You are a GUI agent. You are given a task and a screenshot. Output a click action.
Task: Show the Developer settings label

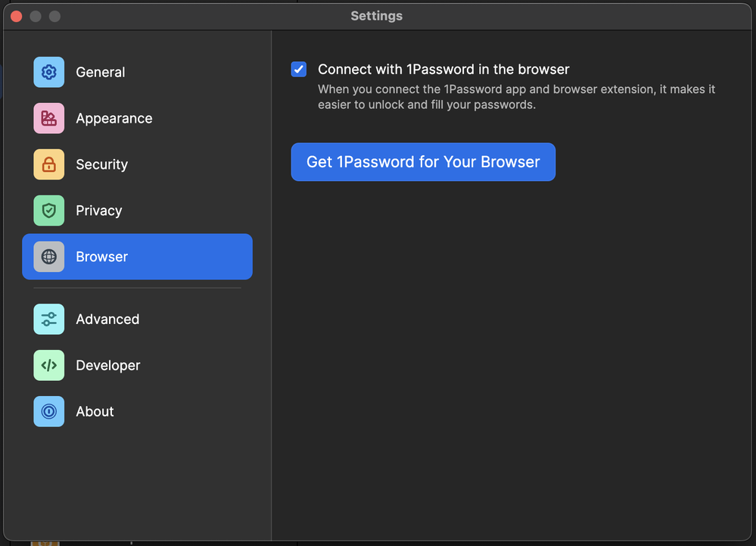coord(108,365)
